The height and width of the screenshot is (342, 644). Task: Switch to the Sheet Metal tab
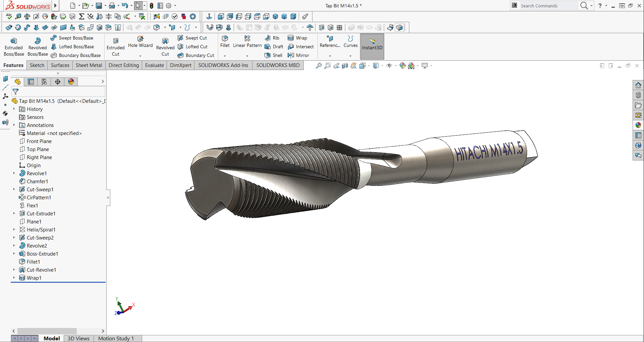coord(89,65)
